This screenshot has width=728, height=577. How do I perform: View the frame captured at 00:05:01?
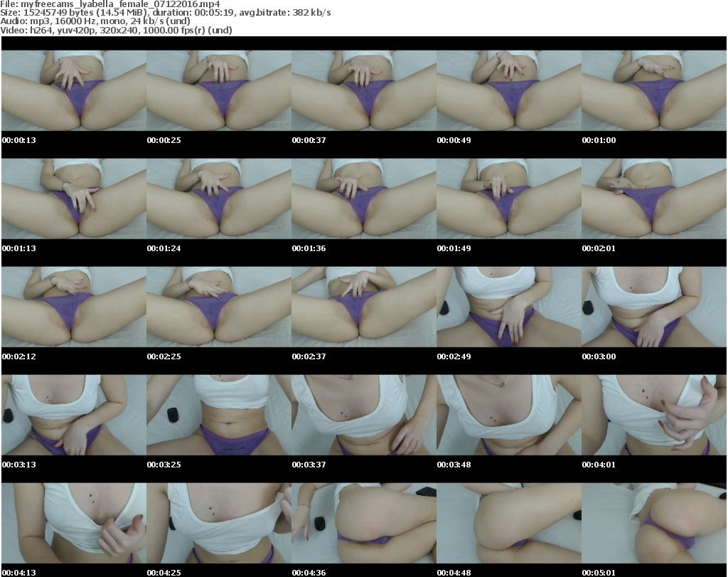(654, 523)
